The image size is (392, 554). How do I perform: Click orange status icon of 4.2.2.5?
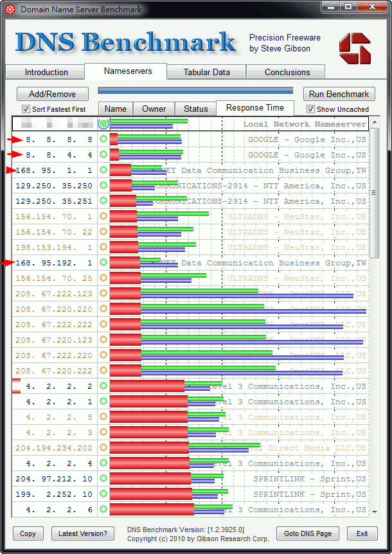pos(103,417)
